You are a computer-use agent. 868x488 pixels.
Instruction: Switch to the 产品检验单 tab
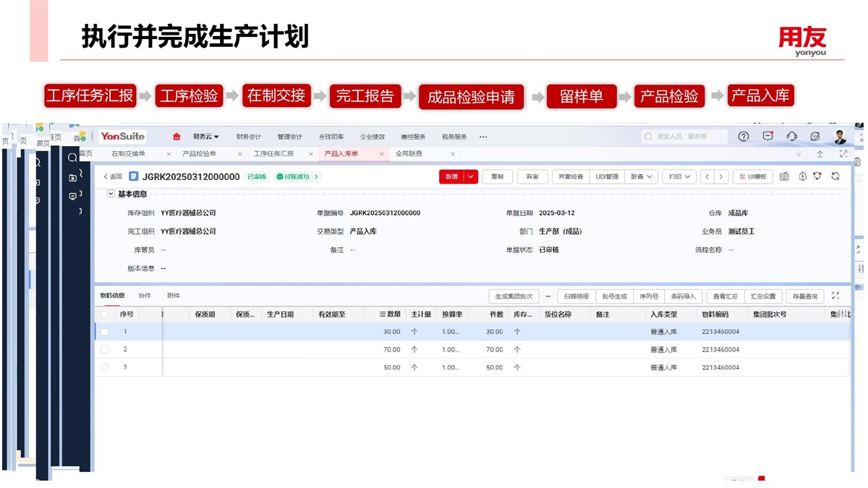pos(199,154)
